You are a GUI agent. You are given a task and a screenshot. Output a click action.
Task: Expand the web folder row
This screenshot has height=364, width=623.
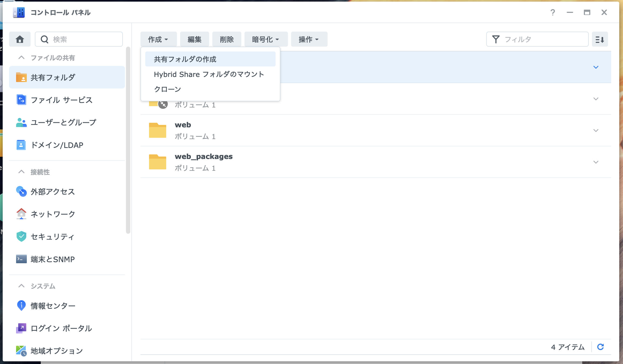(x=596, y=131)
